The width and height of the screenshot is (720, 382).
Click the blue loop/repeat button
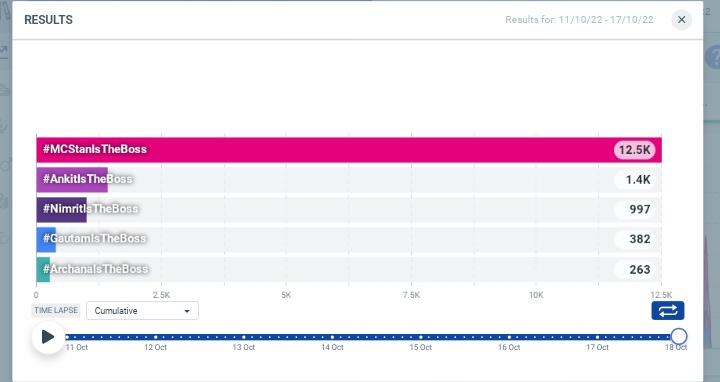(668, 311)
